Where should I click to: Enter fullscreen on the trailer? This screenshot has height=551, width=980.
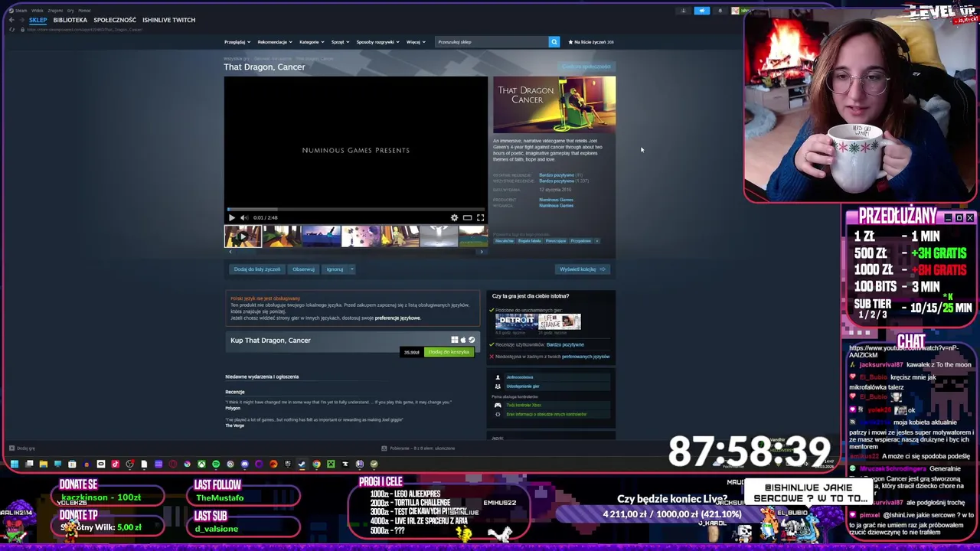pos(480,217)
